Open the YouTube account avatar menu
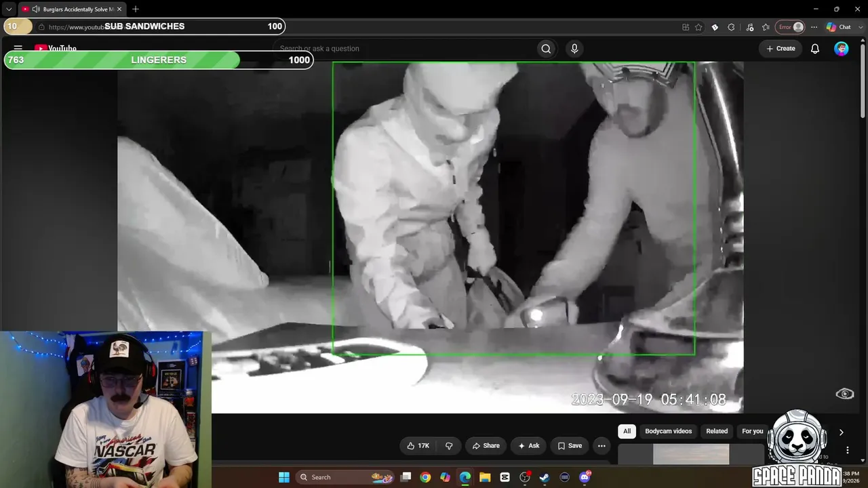Viewport: 868px width, 488px height. tap(842, 49)
